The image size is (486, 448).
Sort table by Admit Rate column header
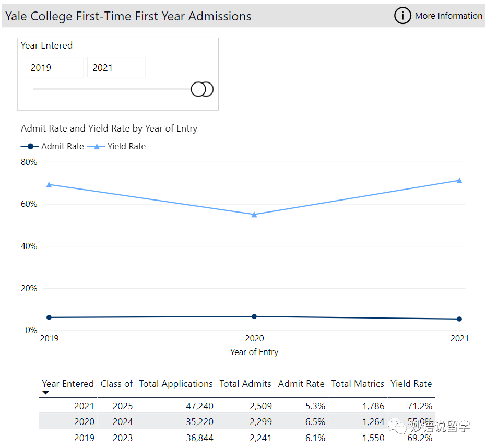click(x=301, y=384)
